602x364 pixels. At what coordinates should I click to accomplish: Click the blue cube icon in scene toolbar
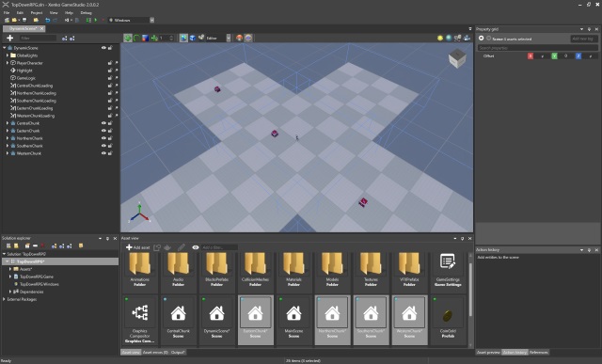coord(192,38)
